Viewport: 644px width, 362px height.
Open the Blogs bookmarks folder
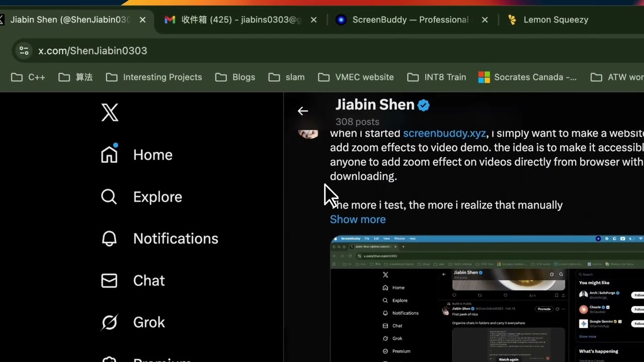click(235, 77)
